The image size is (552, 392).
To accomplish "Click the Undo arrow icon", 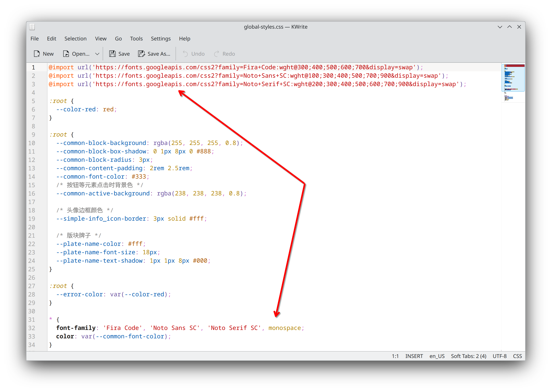I will pyautogui.click(x=185, y=54).
